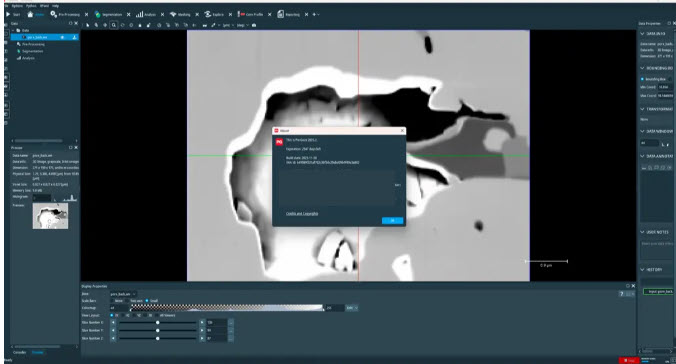
Task: Open the Pre-Processing workroom tab
Action: point(65,15)
